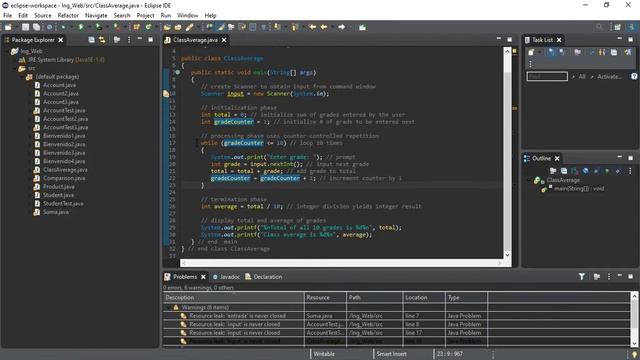The height and width of the screenshot is (360, 640).
Task: Click the Search flashlight toolbar icon
Action: tap(189, 27)
